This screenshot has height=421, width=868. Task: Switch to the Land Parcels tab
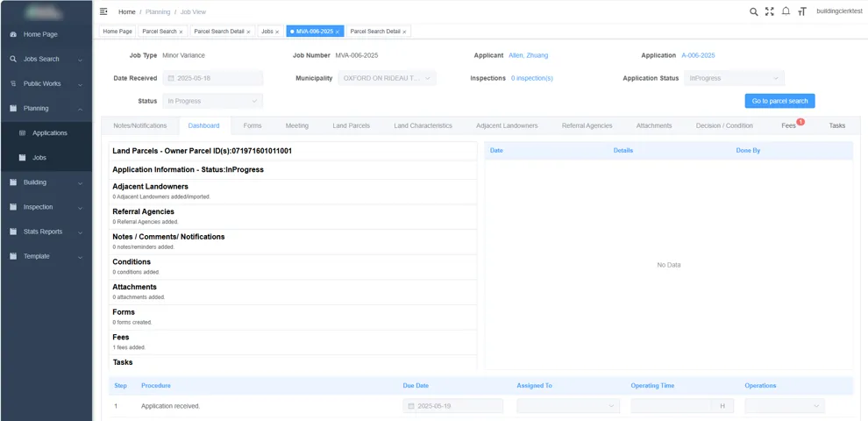click(351, 125)
